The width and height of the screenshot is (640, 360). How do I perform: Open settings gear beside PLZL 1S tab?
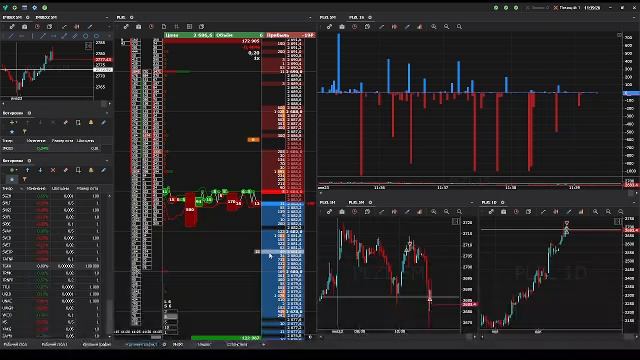click(370, 18)
